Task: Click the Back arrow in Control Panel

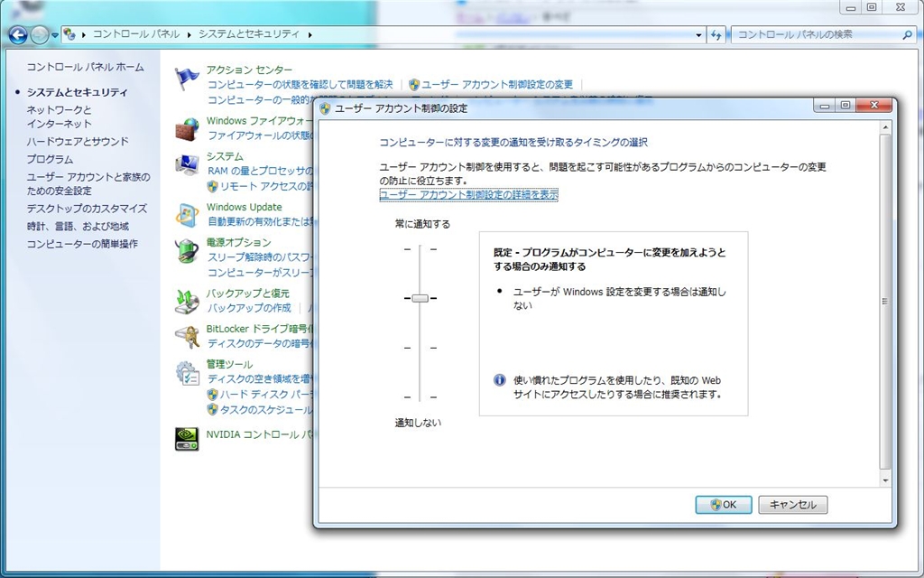Action: tap(18, 35)
